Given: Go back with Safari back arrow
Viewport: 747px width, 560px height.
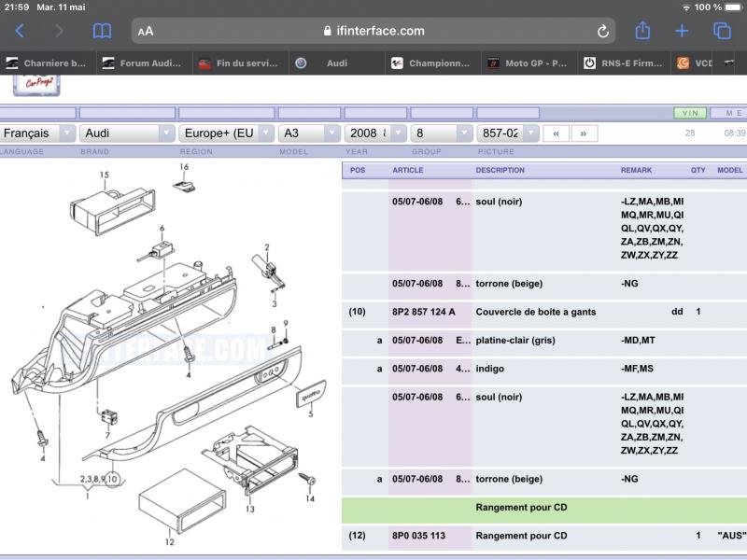Looking at the screenshot, I should [20, 31].
